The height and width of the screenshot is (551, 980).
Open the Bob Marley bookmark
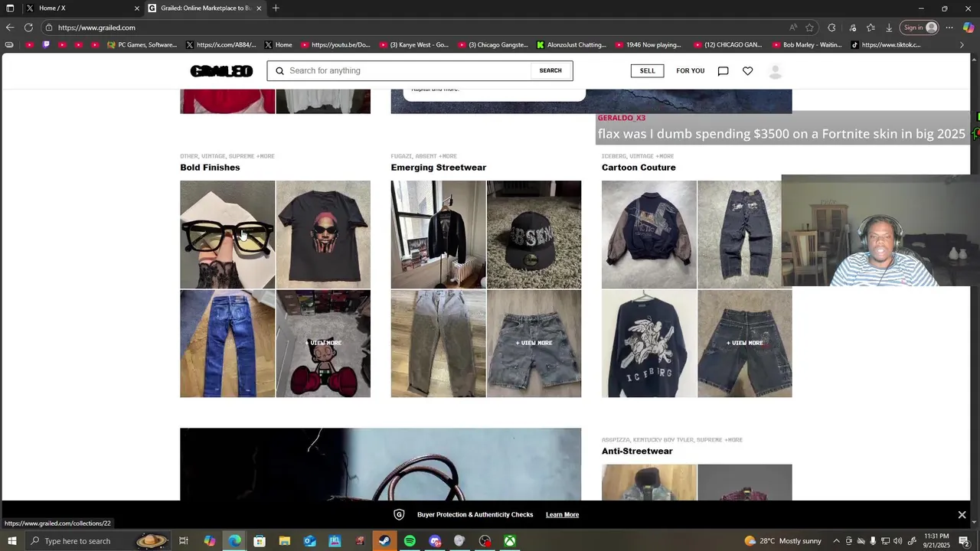(x=807, y=45)
